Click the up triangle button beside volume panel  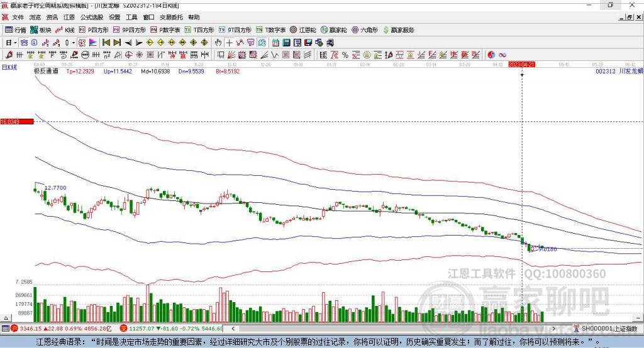(6, 318)
